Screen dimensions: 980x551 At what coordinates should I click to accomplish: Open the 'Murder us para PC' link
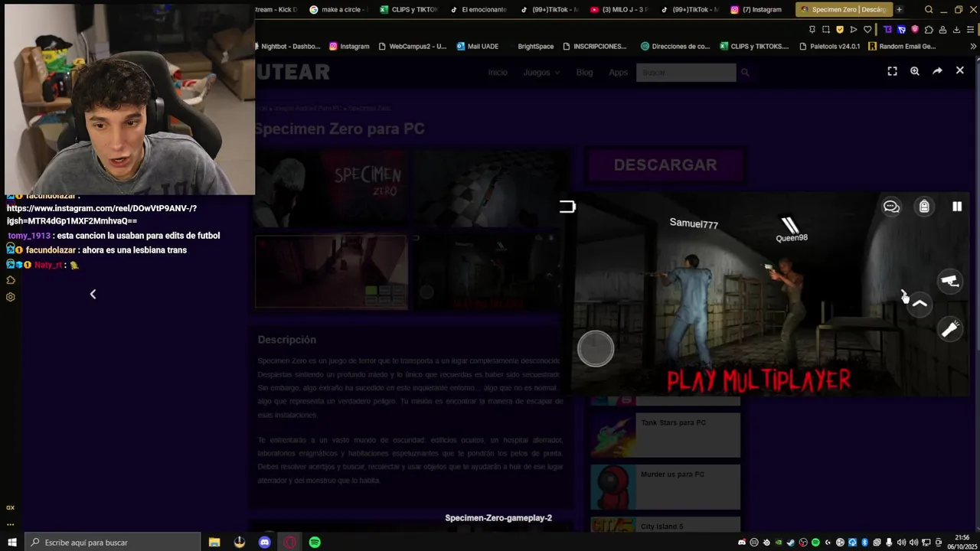672,474
